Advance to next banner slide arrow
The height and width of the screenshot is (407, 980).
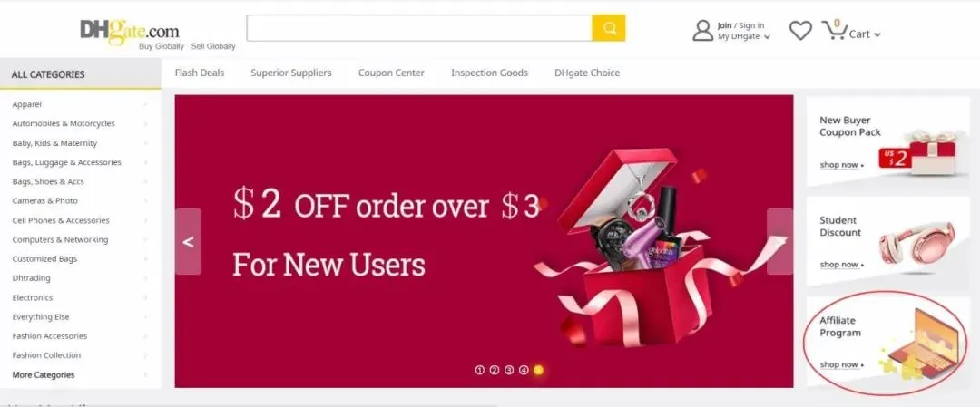pos(779,242)
